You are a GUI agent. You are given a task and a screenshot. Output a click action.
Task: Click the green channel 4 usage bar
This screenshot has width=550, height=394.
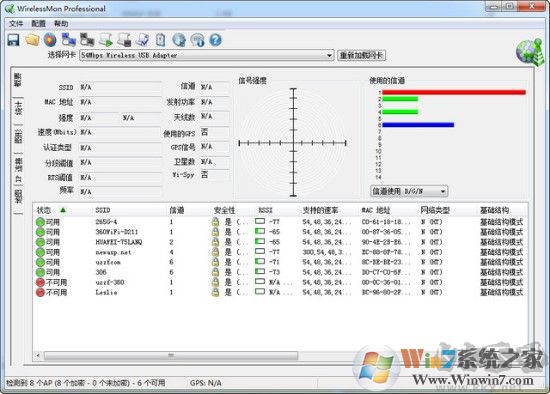[400, 112]
